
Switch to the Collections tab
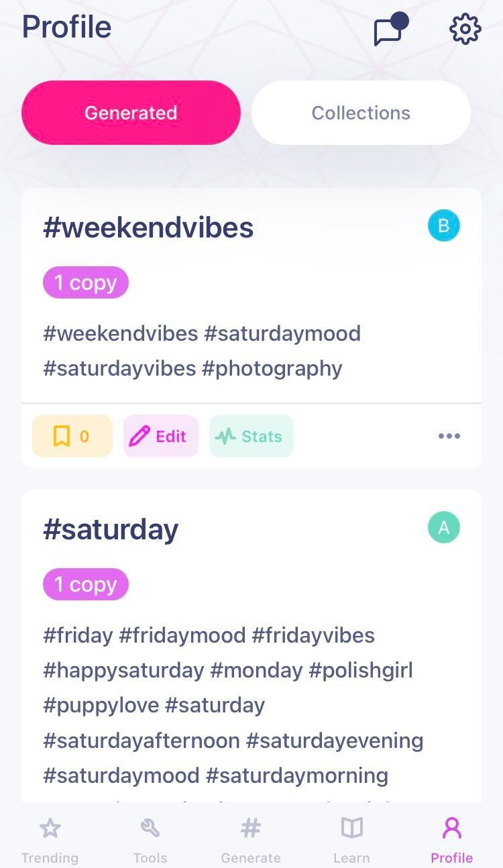click(360, 113)
